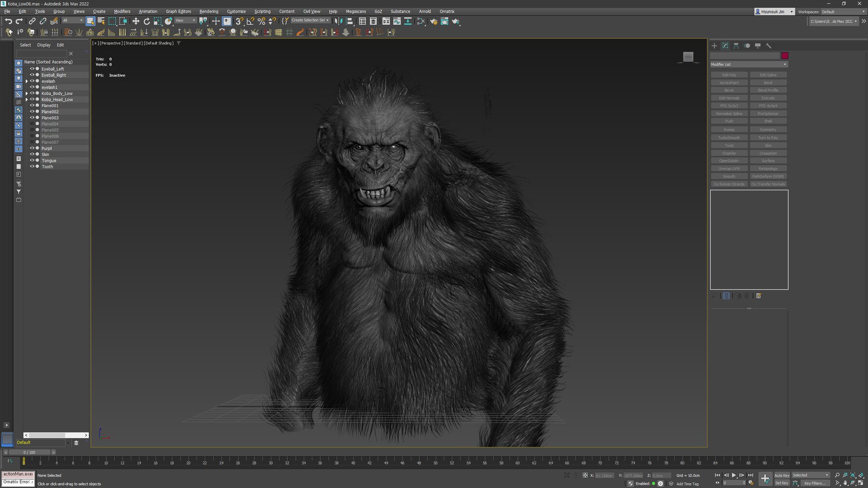Click the TurboSmooth modifier button
This screenshot has height=488, width=868.
729,138
